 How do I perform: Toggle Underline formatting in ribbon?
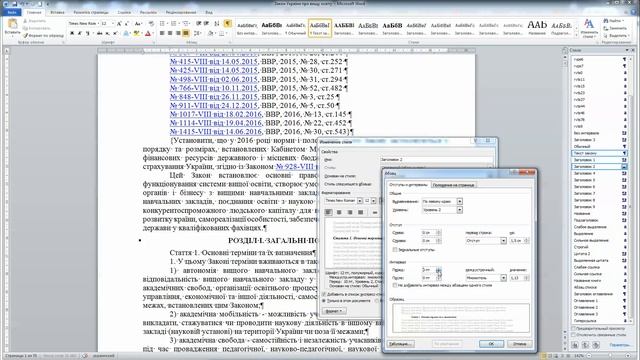(87, 33)
